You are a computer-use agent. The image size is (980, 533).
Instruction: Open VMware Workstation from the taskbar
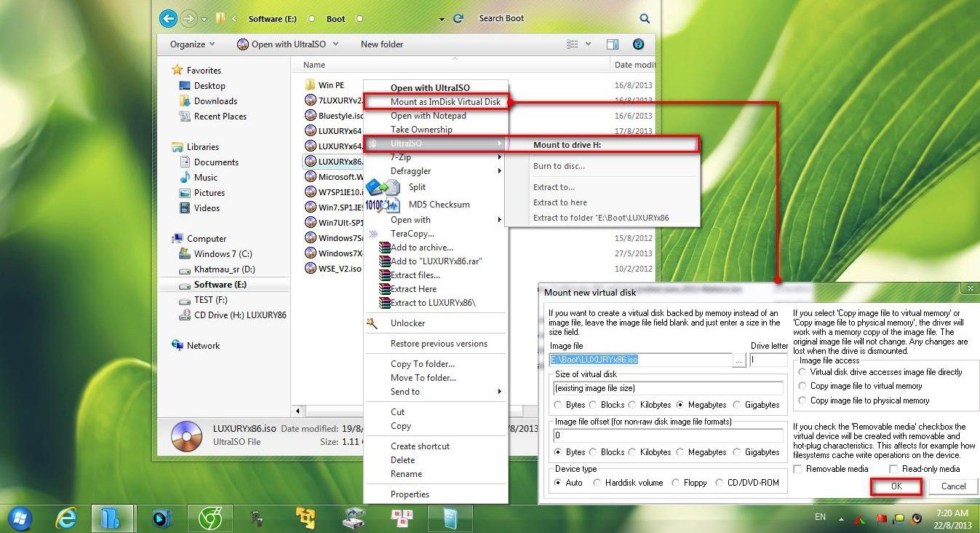306,518
